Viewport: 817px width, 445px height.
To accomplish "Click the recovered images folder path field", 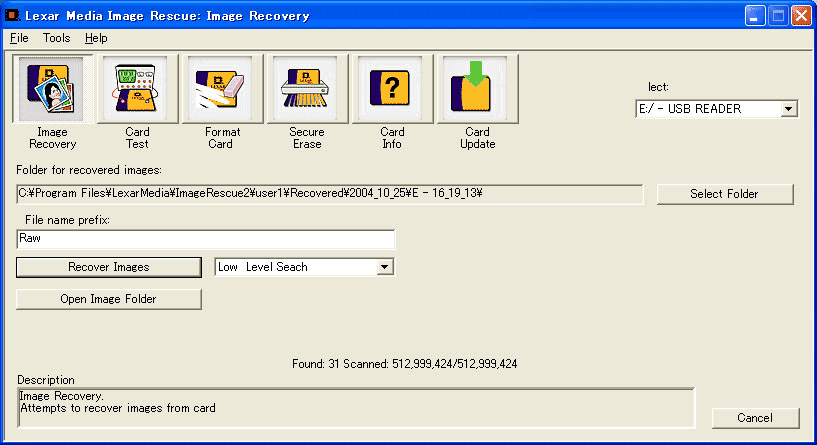I will (330, 194).
